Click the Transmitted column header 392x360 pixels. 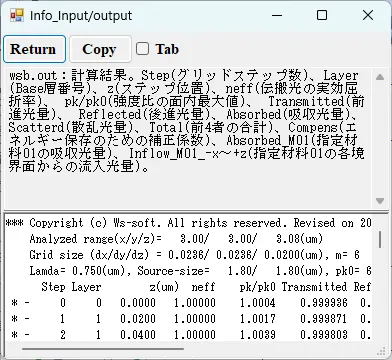(x=314, y=287)
